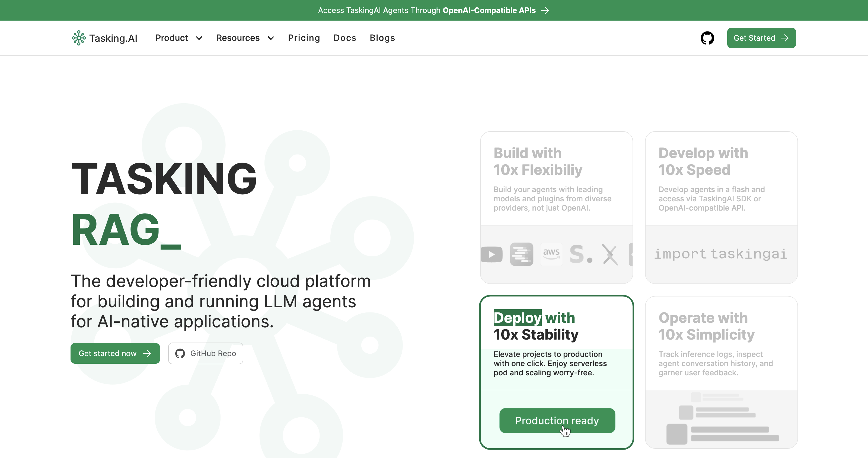Click the 'Track inference logs' description text
The width and height of the screenshot is (868, 458).
[716, 363]
